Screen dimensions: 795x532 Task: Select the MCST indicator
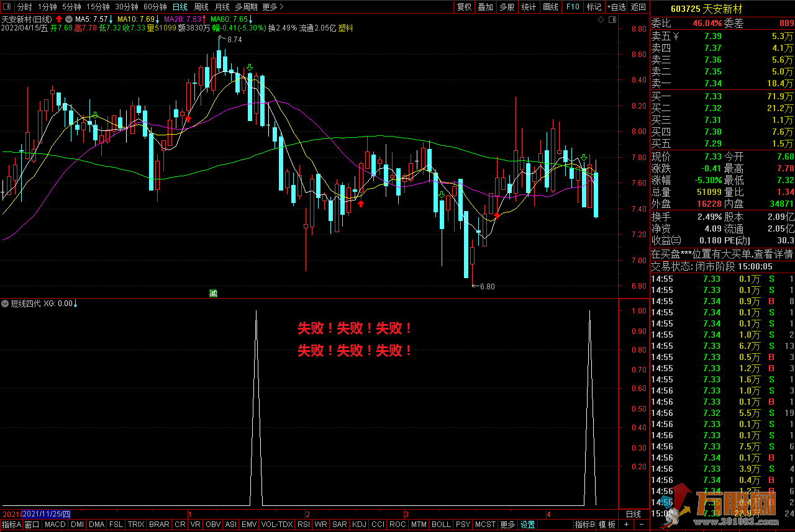point(485,525)
